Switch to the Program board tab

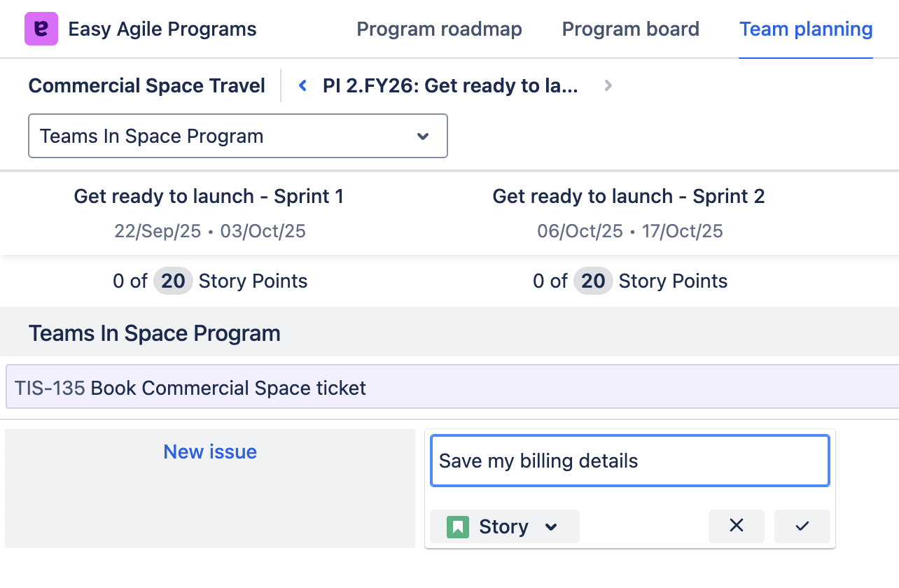pyautogui.click(x=630, y=29)
